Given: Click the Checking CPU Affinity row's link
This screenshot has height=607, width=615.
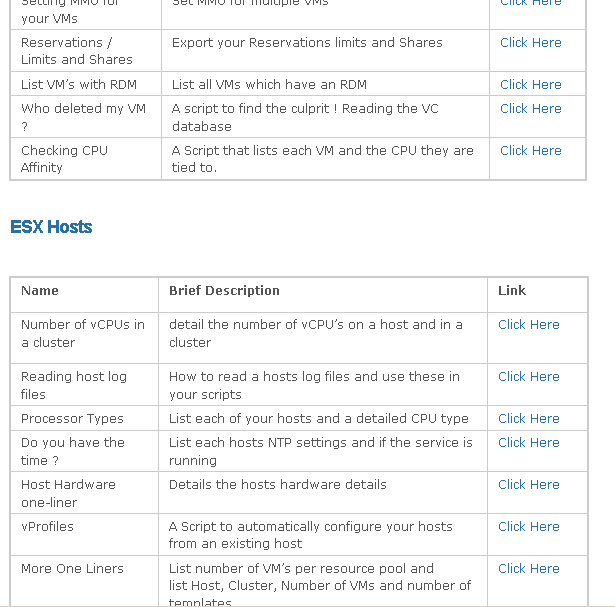Looking at the screenshot, I should (x=530, y=151).
